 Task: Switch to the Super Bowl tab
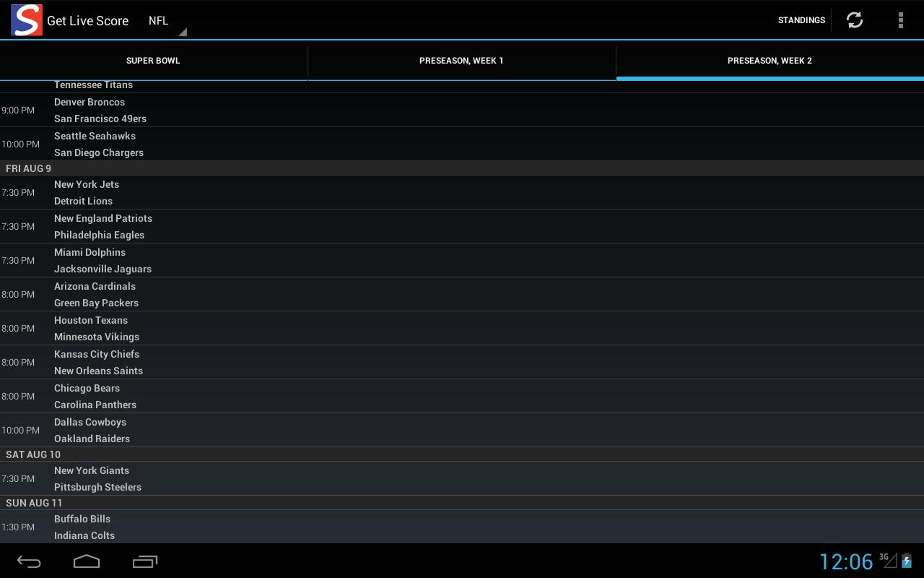(x=153, y=61)
